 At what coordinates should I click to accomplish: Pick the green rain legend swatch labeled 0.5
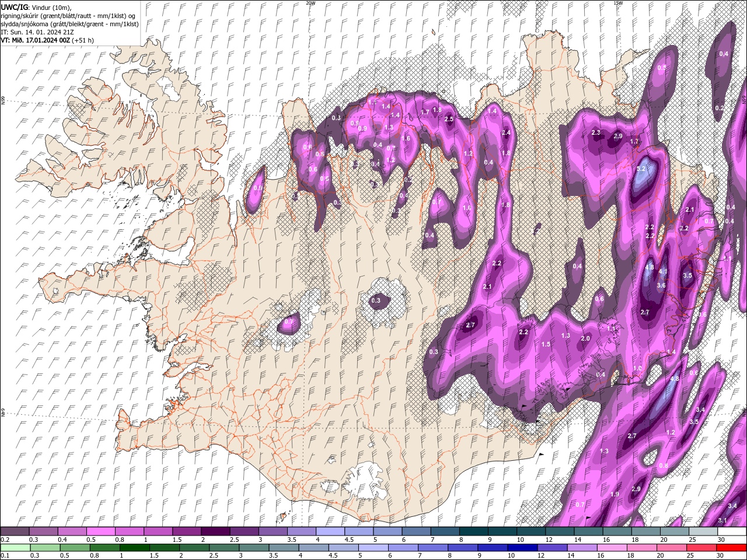pyautogui.click(x=75, y=548)
